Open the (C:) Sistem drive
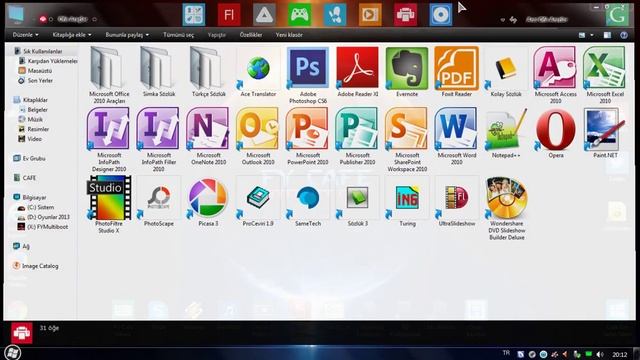Screen dimensions: 640x360 tap(36, 207)
